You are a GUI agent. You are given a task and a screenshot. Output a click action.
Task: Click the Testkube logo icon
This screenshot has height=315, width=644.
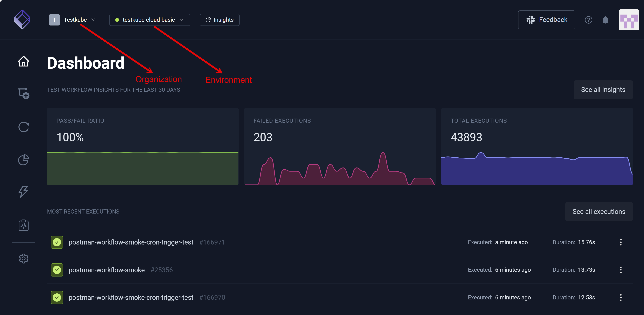[x=22, y=20]
